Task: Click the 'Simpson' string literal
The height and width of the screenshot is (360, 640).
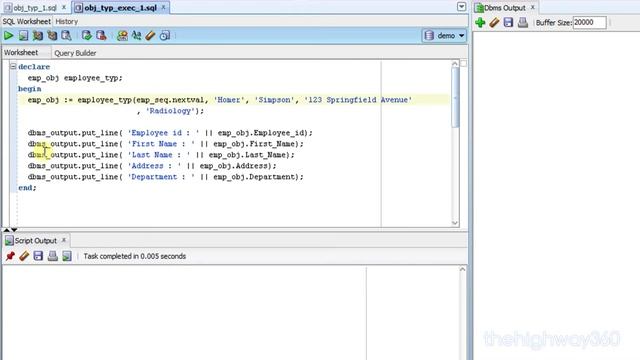Action: click(x=274, y=100)
